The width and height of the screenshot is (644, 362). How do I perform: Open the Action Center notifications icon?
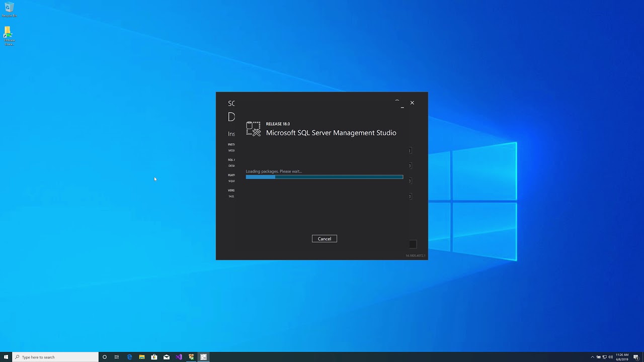click(636, 357)
